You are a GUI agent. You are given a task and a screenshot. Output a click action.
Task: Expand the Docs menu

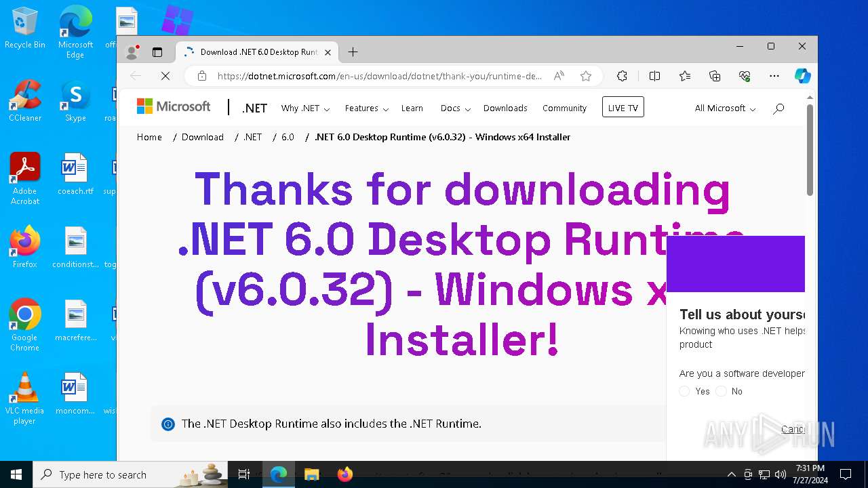(x=455, y=108)
